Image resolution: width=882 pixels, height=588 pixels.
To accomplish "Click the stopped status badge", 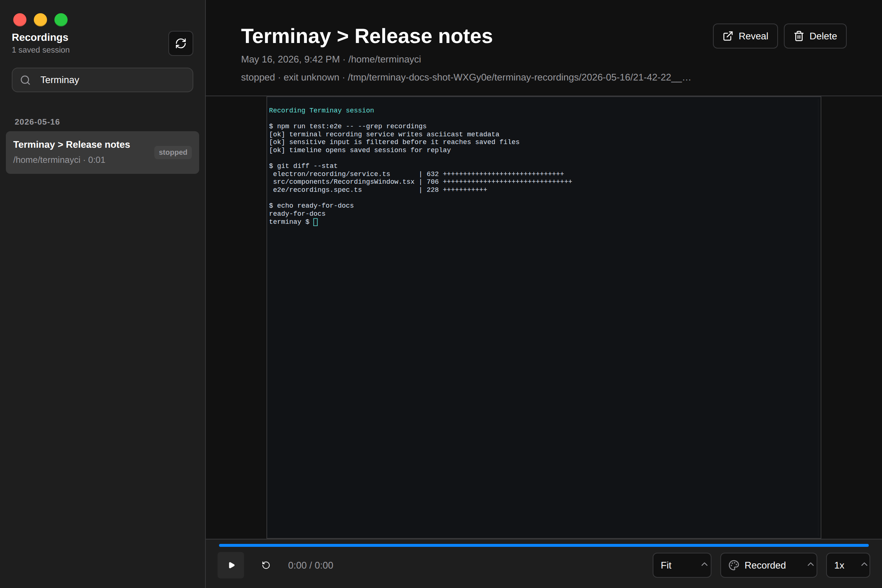I will [173, 152].
